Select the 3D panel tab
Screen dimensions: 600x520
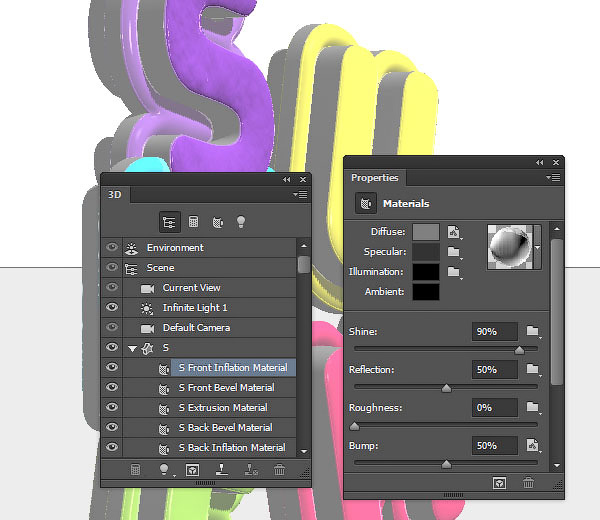115,195
